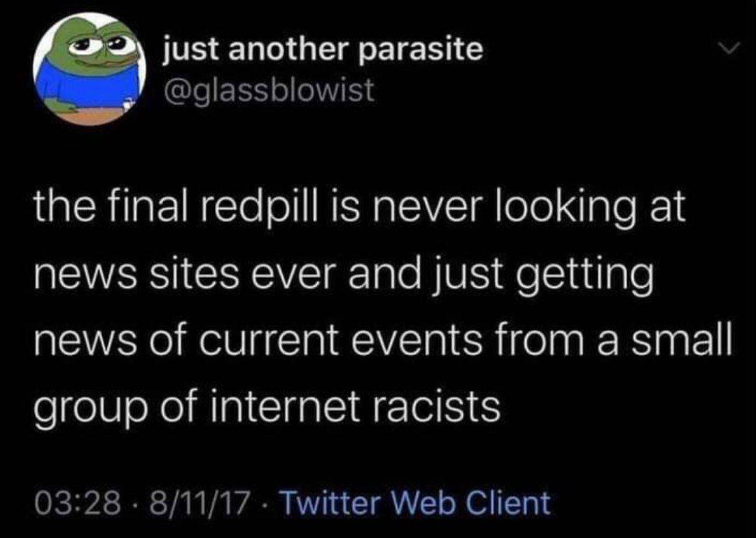Select the first tweet line starting 'the final'

pos(360,209)
